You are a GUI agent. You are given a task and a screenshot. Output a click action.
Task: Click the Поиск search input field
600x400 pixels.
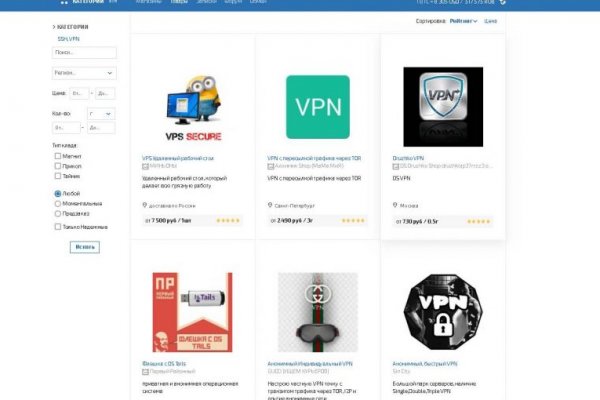tap(84, 52)
